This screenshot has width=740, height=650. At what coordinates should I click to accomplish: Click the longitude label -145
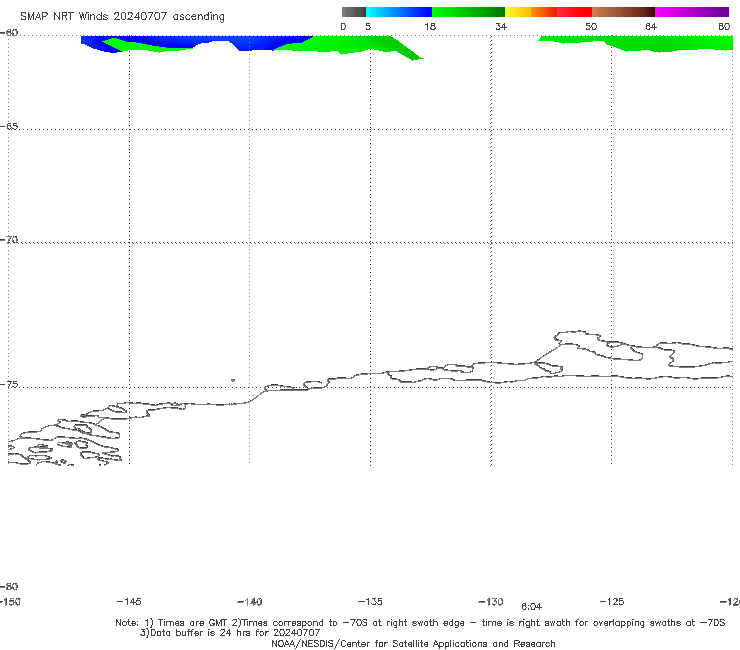tap(129, 602)
